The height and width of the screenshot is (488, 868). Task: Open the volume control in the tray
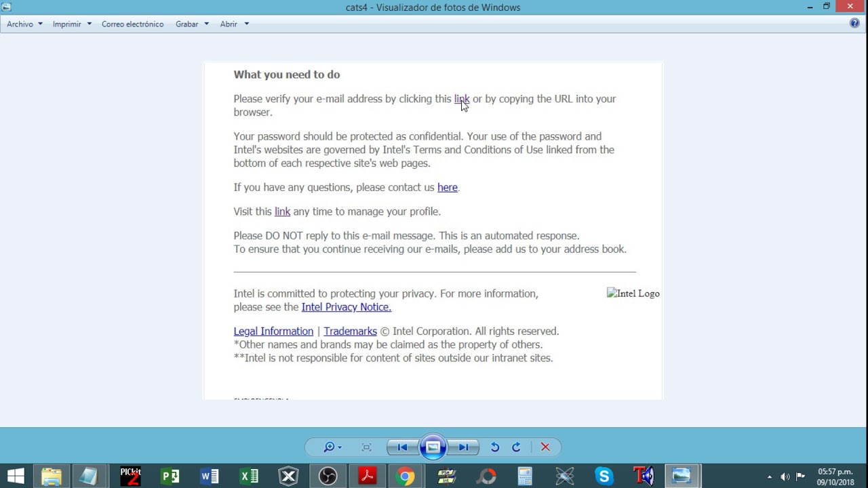(x=785, y=476)
